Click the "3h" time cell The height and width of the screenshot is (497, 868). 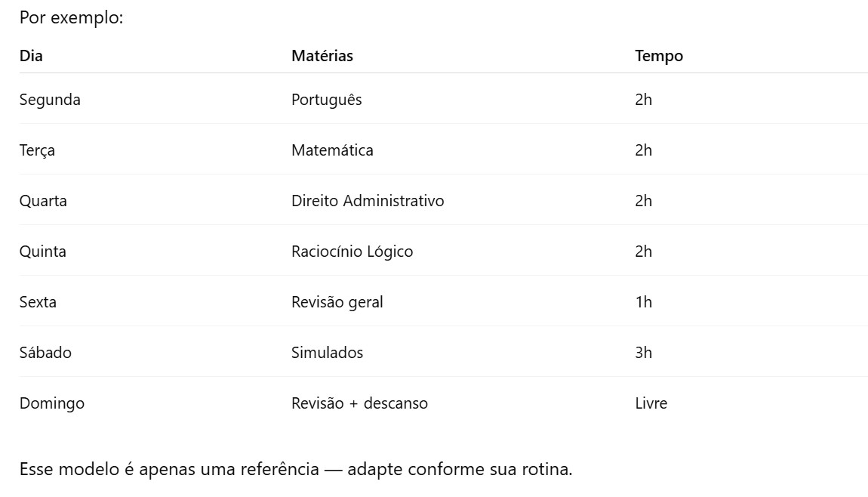point(644,353)
